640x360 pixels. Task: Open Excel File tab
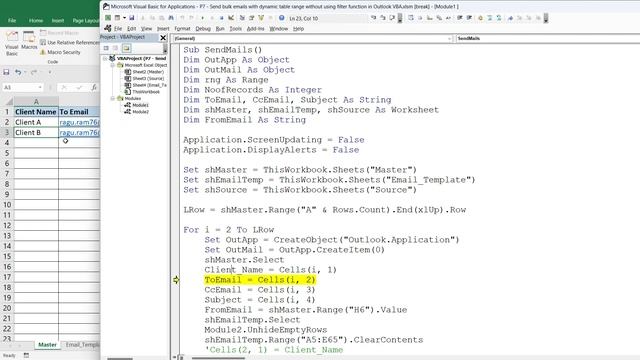tap(12, 20)
